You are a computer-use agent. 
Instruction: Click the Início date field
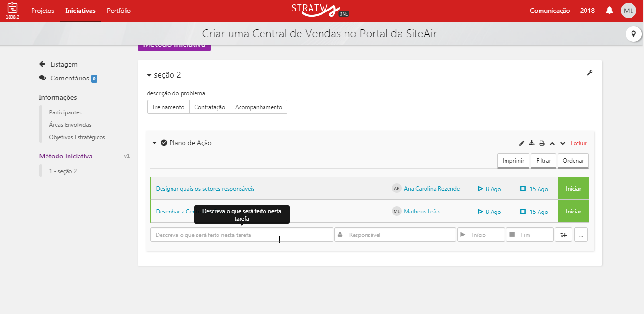point(481,235)
